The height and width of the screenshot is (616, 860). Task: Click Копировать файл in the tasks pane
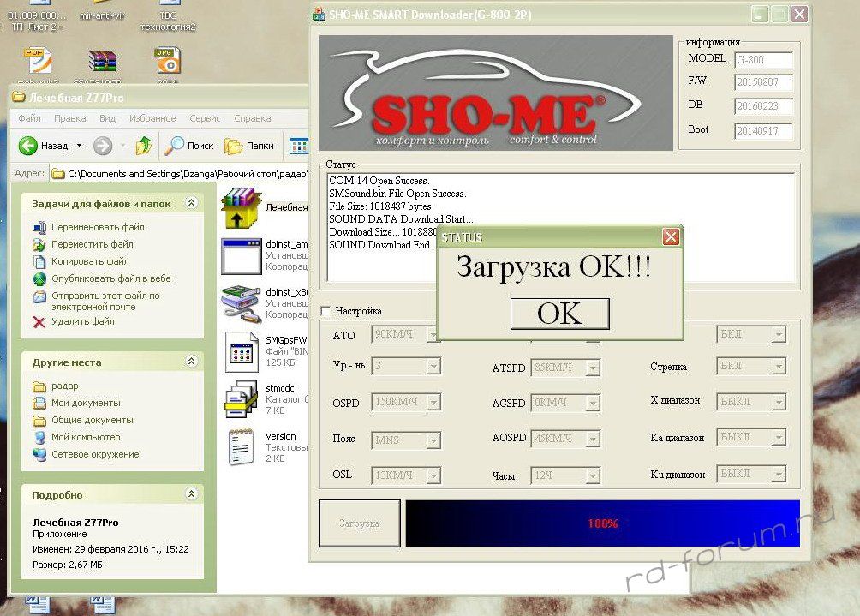[90, 261]
